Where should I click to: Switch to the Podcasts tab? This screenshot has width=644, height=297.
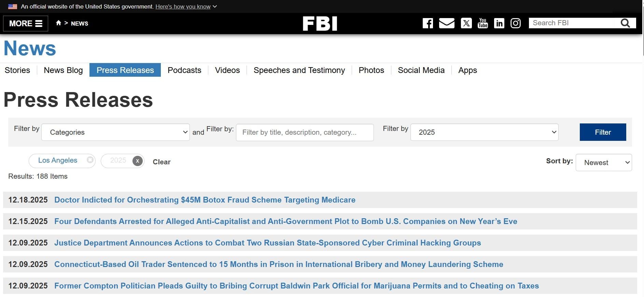(x=184, y=70)
